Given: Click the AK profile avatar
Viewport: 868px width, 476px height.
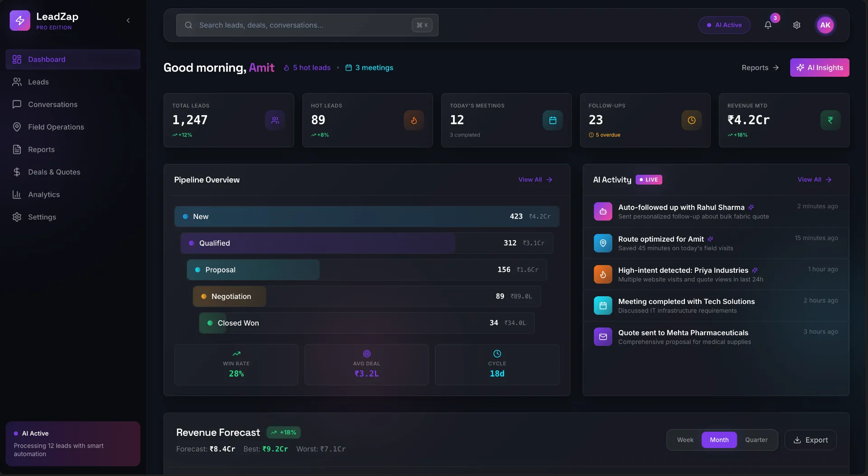Looking at the screenshot, I should (826, 25).
